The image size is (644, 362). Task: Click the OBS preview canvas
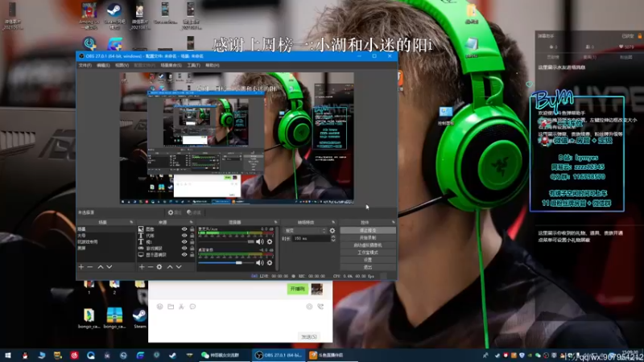pyautogui.click(x=237, y=138)
